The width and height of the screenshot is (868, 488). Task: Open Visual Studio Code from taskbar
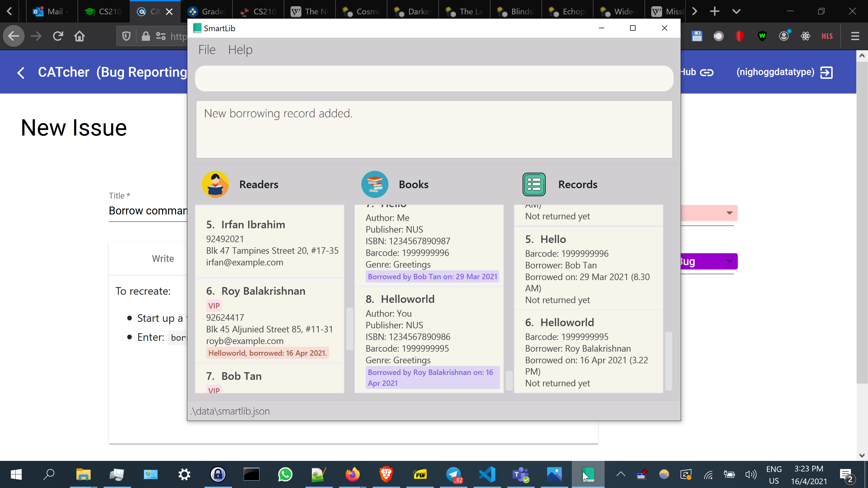(487, 474)
